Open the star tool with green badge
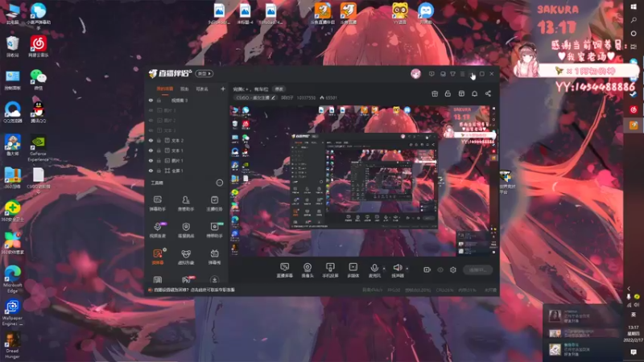The height and width of the screenshot is (362, 644). [214, 230]
